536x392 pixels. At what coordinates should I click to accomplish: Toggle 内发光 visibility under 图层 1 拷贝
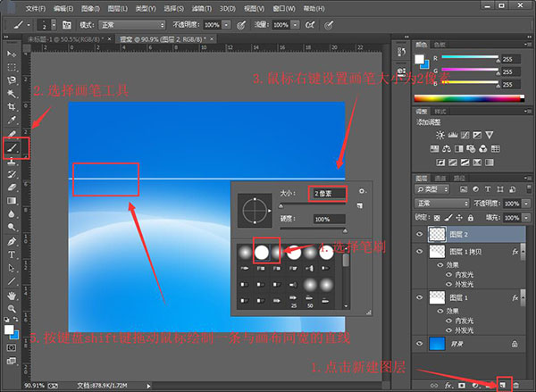pyautogui.click(x=448, y=274)
